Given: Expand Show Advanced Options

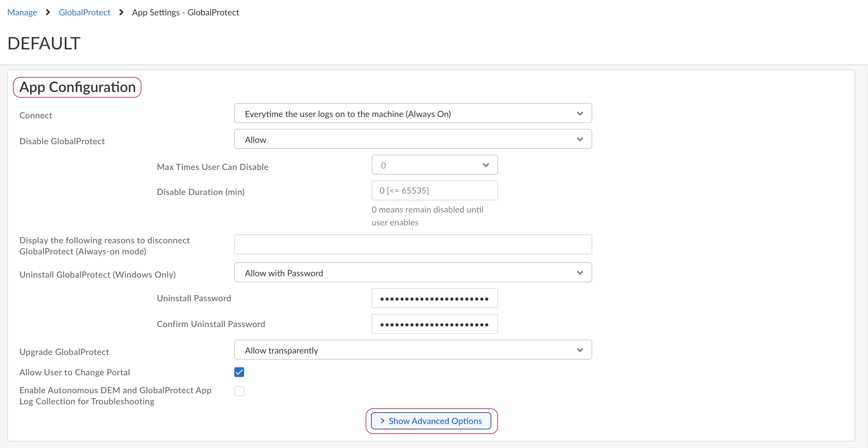Looking at the screenshot, I should [x=431, y=421].
